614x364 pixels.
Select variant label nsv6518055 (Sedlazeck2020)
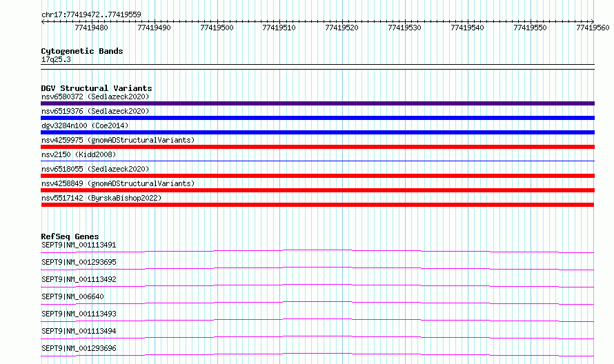tap(95, 169)
